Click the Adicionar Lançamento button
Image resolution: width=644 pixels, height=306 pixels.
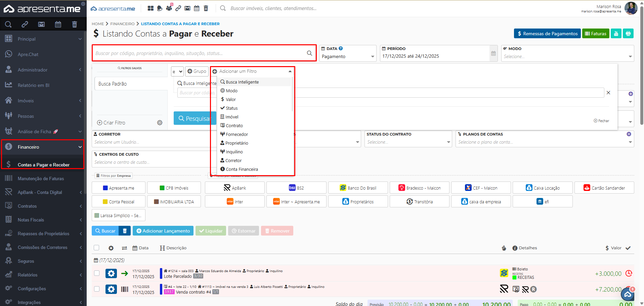[x=163, y=231]
